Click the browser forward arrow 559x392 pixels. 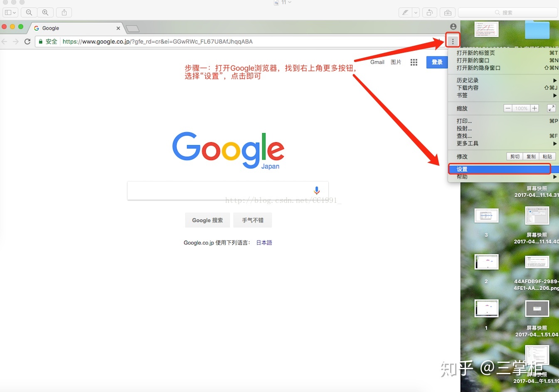(x=16, y=42)
